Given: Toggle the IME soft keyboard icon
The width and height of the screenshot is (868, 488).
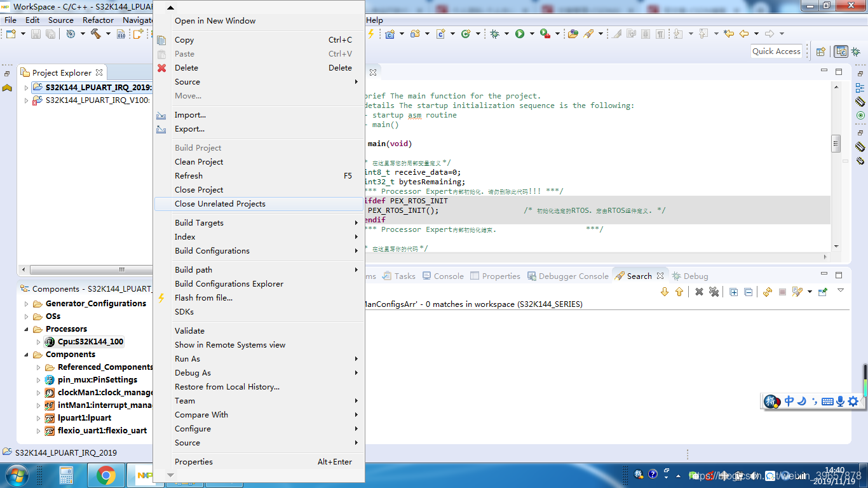Looking at the screenshot, I should [827, 401].
